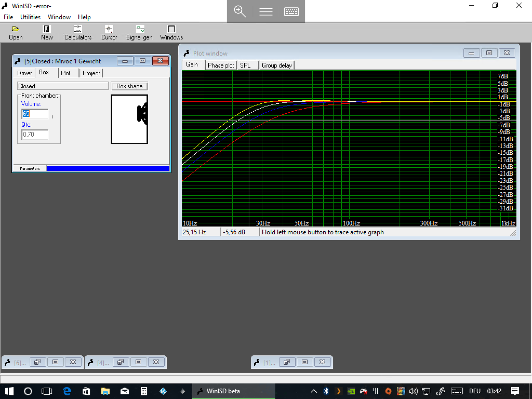Click the graph plot area
The width and height of the screenshot is (532, 399).
[349, 149]
